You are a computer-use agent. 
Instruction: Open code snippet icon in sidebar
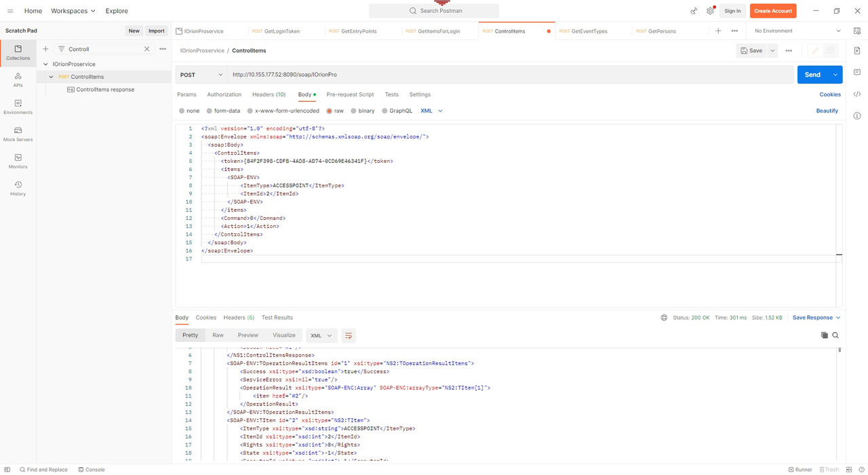857,94
